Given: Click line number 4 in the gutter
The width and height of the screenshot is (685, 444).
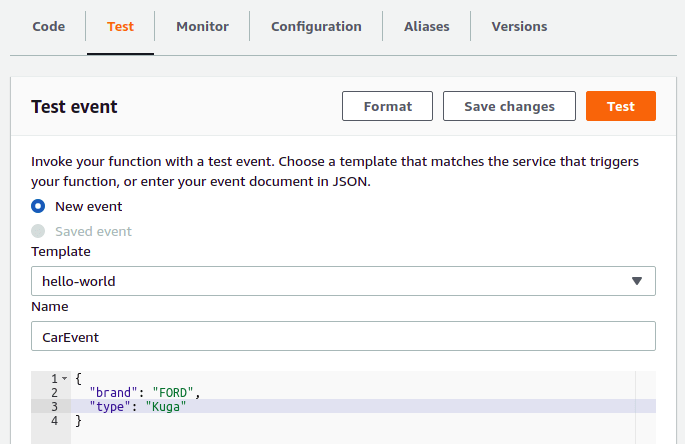Looking at the screenshot, I should (x=54, y=420).
